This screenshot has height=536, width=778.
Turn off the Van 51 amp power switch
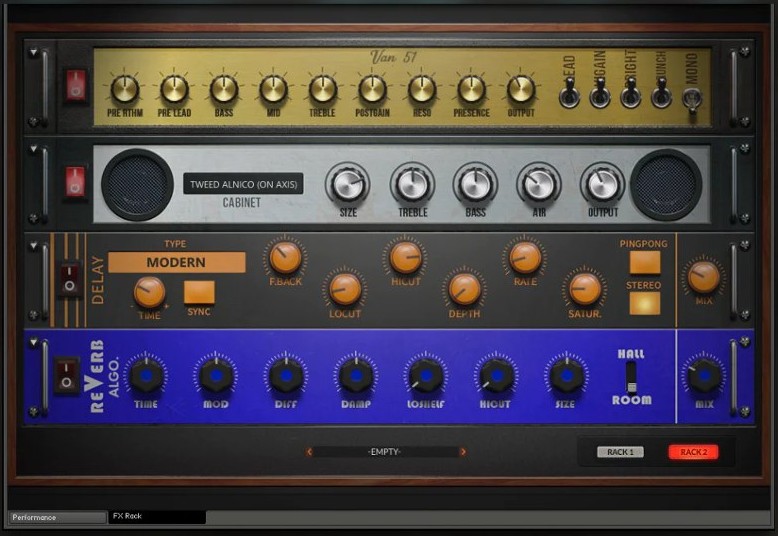click(x=76, y=85)
